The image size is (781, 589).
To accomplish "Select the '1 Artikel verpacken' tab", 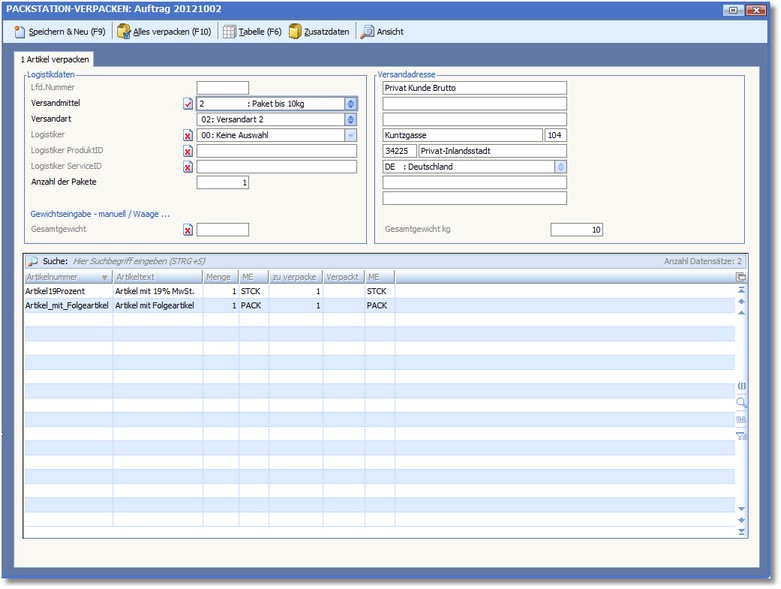I will (x=56, y=60).
